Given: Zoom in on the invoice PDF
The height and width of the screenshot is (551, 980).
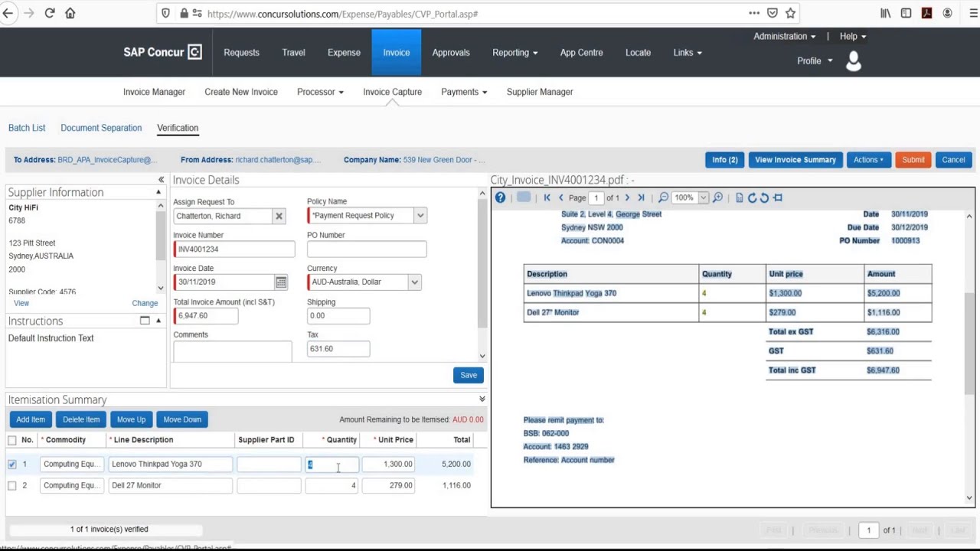Looking at the screenshot, I should point(717,197).
